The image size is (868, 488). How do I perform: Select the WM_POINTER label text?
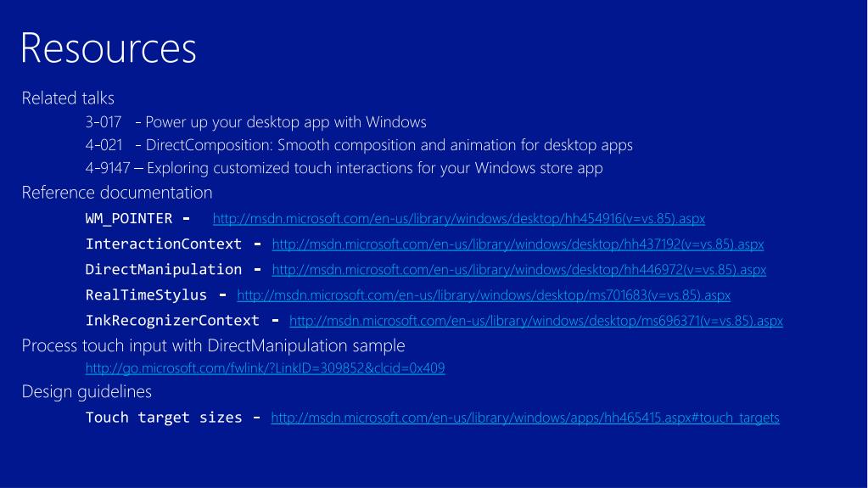129,219
